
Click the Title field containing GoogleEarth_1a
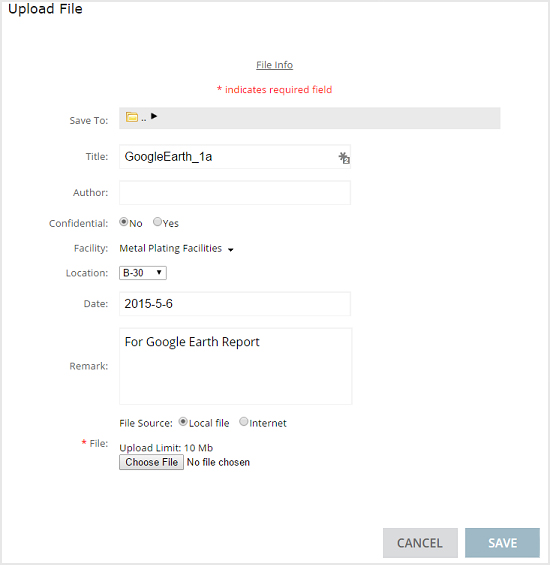(x=235, y=157)
